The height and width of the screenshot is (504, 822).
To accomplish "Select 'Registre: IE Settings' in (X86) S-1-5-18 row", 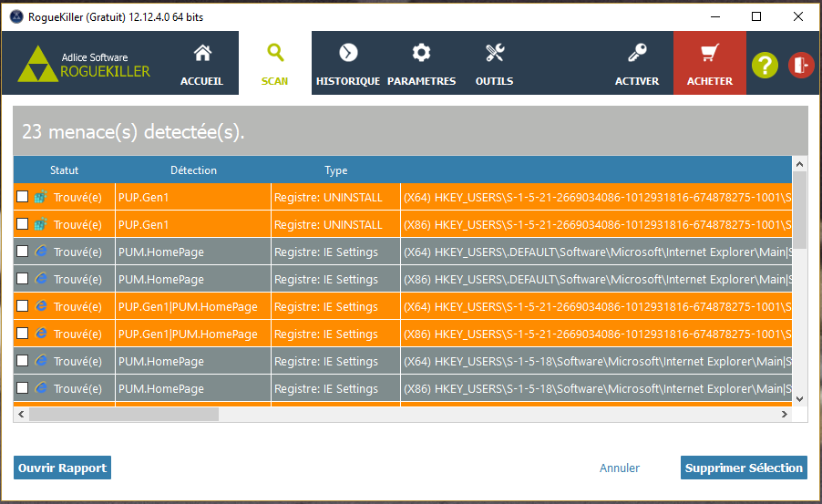I will click(335, 388).
